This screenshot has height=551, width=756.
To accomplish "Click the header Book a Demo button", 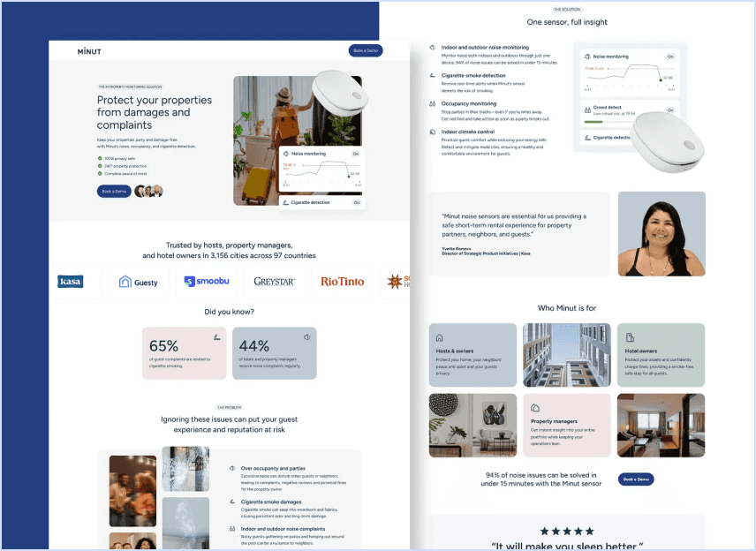I will pos(366,50).
